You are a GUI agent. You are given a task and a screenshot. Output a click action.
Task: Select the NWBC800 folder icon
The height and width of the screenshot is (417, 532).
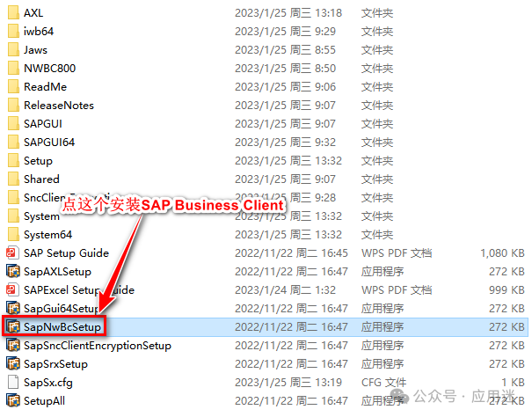pyautogui.click(x=13, y=69)
